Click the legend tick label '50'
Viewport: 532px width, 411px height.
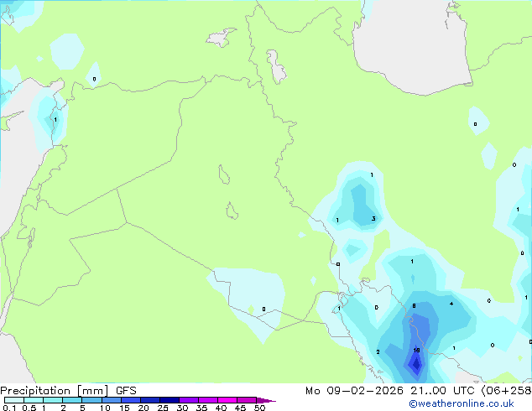point(259,408)
